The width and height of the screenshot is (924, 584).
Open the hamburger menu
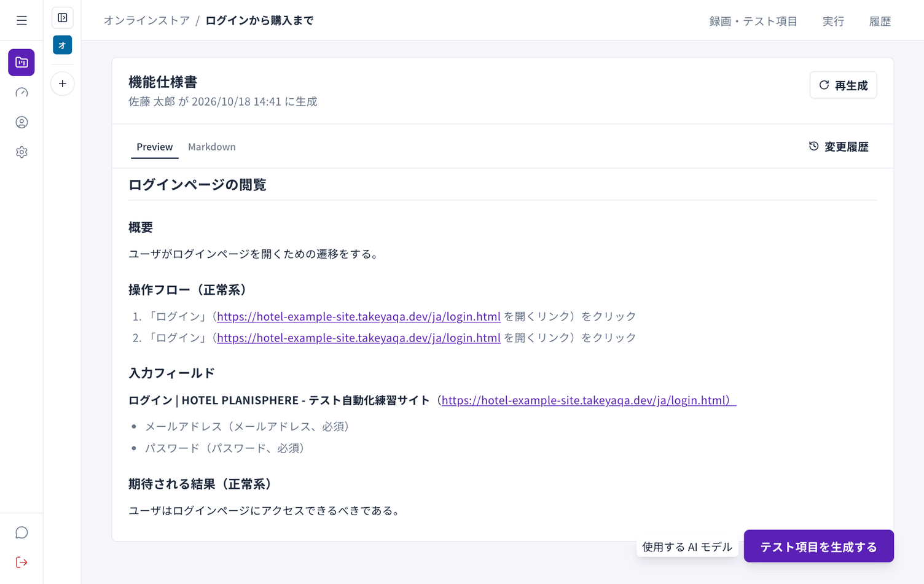22,20
